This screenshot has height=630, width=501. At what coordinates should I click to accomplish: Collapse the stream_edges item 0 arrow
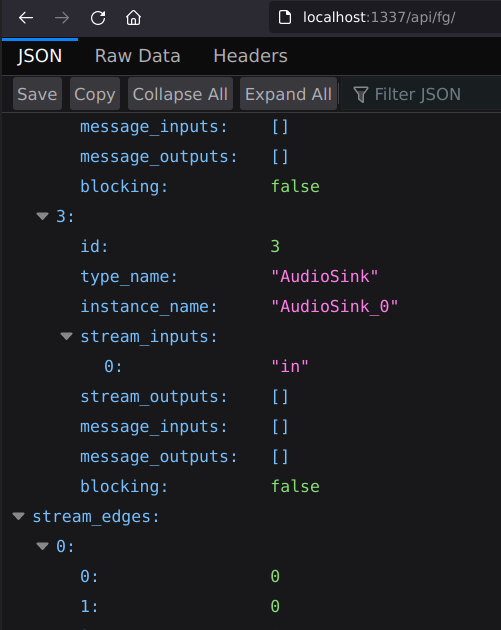click(x=43, y=546)
